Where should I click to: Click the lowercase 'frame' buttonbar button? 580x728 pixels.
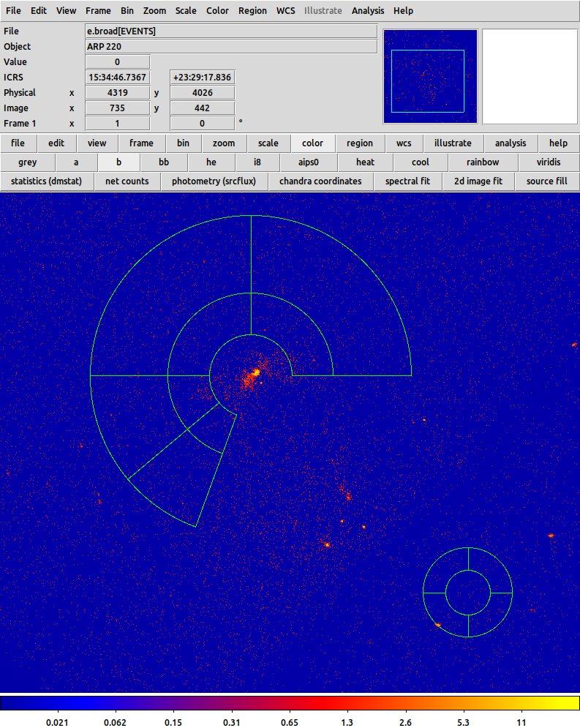point(141,143)
